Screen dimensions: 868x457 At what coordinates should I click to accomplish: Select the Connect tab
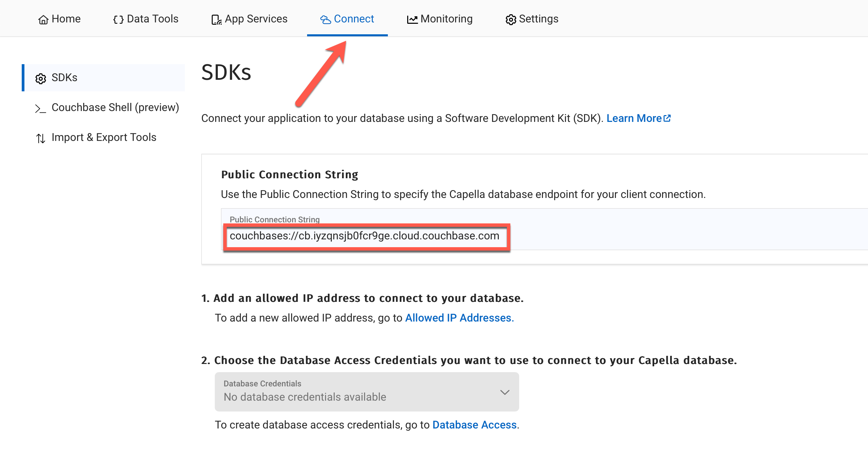[x=347, y=19]
